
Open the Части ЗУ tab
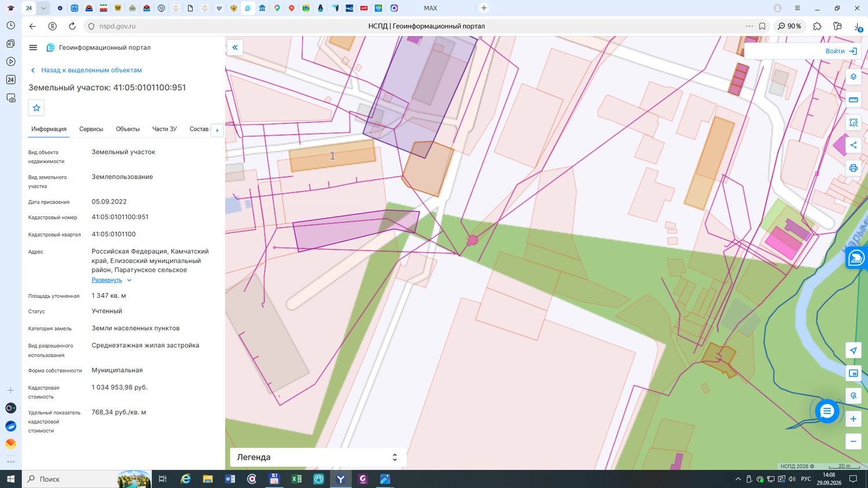click(x=164, y=129)
